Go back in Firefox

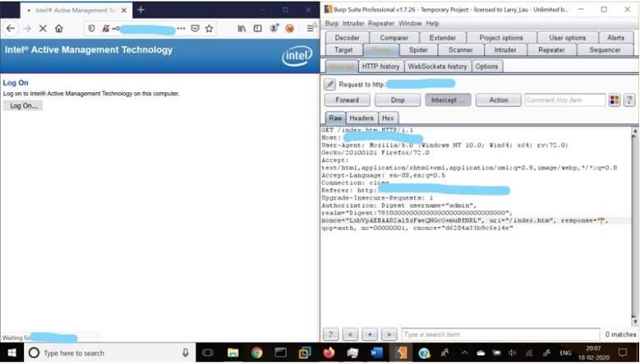(x=10, y=28)
